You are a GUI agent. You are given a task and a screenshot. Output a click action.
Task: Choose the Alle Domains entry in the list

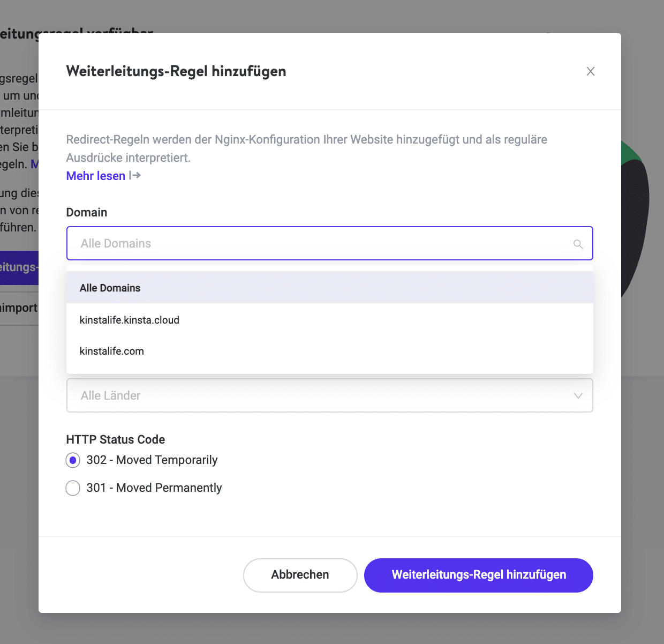[x=110, y=288]
